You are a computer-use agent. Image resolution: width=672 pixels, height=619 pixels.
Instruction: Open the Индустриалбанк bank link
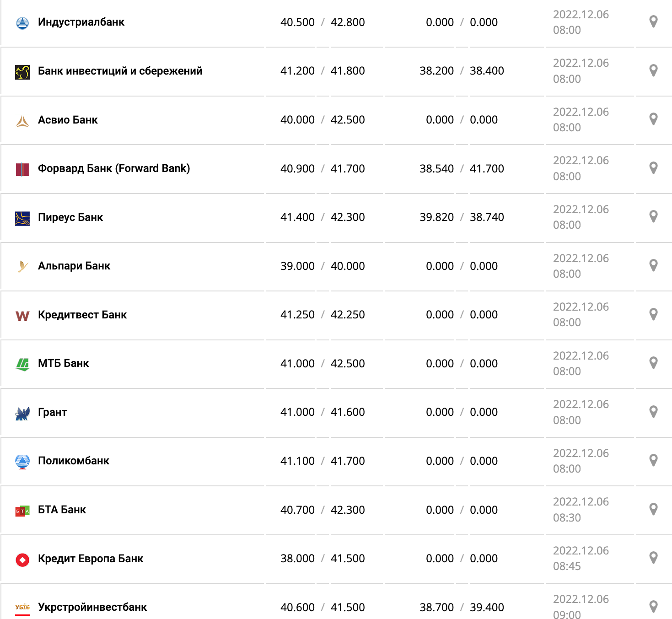coord(81,22)
